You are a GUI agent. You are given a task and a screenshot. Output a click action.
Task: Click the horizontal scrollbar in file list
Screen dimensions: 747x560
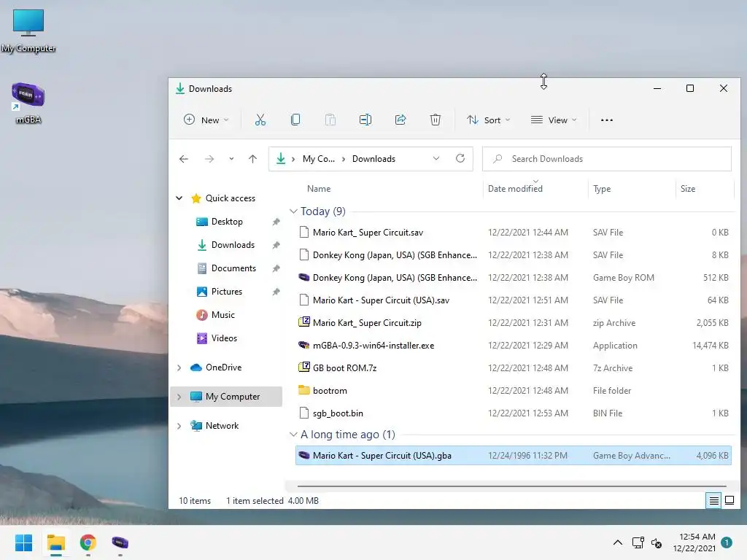[511, 486]
